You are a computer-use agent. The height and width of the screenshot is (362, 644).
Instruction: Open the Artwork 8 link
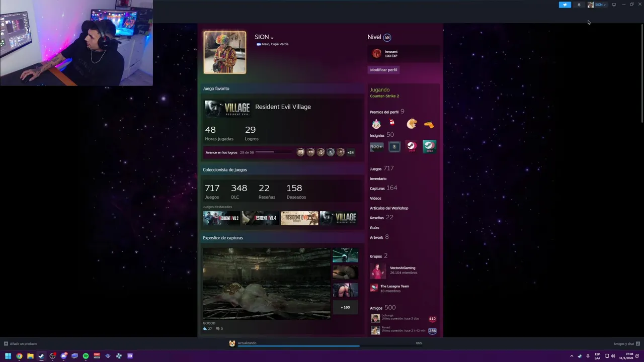[379, 237]
